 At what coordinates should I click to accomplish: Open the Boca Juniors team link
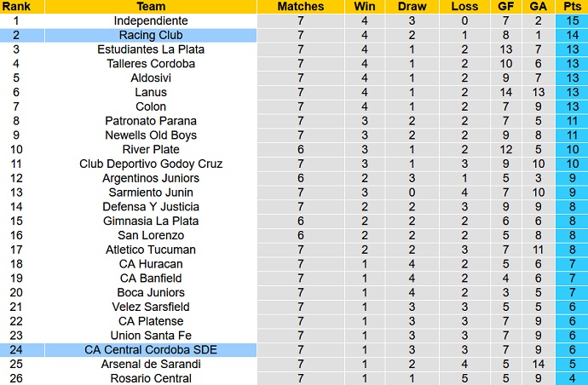(x=150, y=292)
